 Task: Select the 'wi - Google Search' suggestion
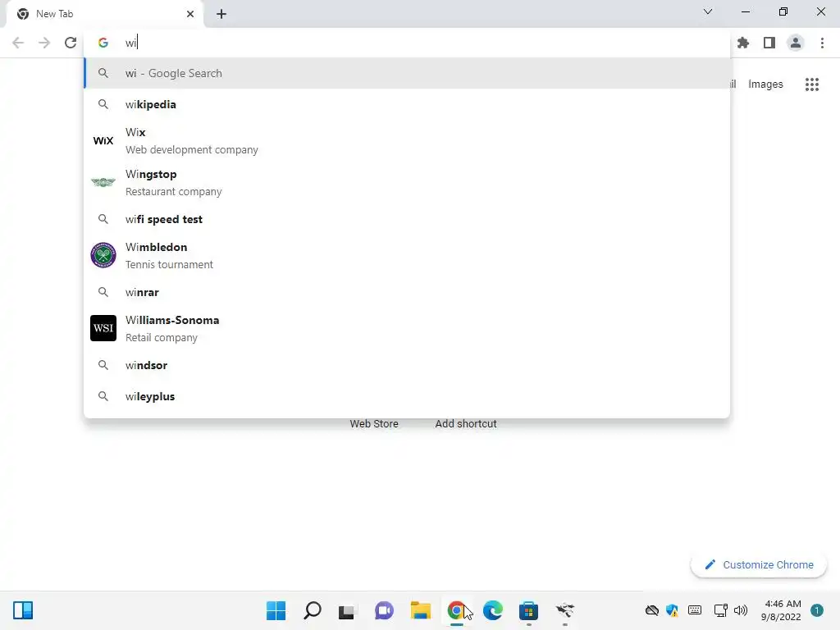tap(407, 73)
